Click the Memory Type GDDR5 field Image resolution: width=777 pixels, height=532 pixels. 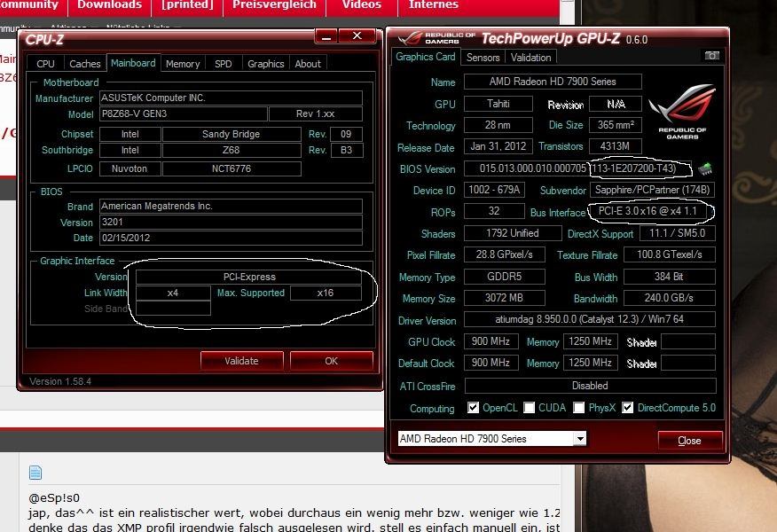tap(505, 277)
